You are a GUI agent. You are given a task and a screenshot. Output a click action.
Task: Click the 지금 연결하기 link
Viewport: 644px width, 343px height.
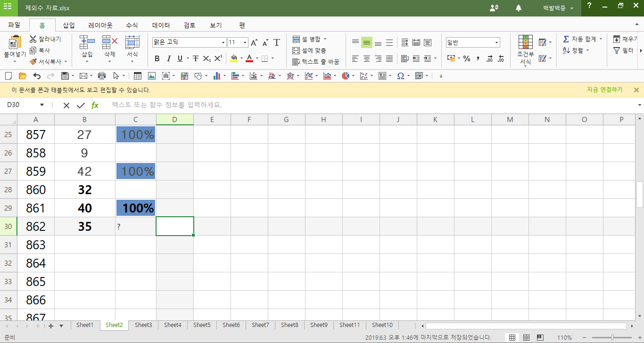coord(604,90)
